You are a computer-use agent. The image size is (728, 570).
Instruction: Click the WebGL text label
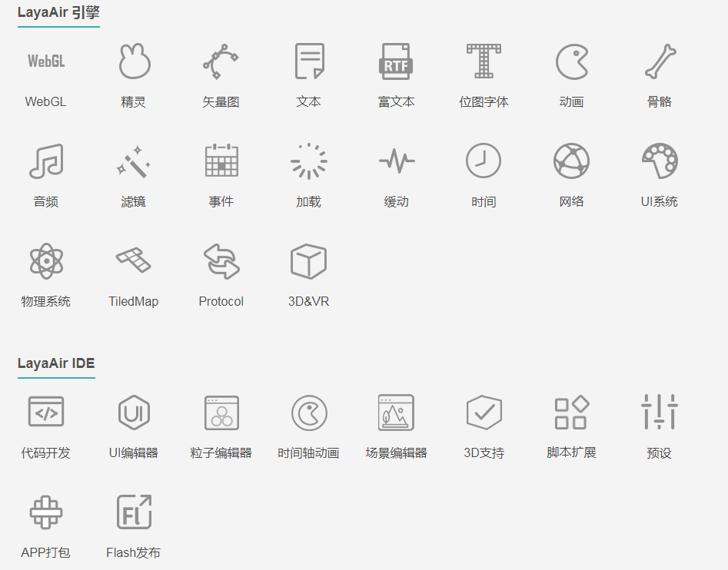point(45,101)
